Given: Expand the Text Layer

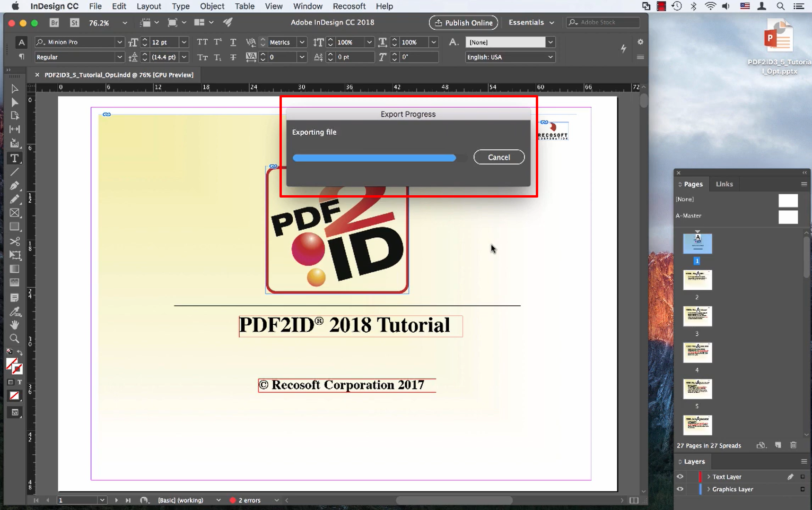Looking at the screenshot, I should (708, 477).
